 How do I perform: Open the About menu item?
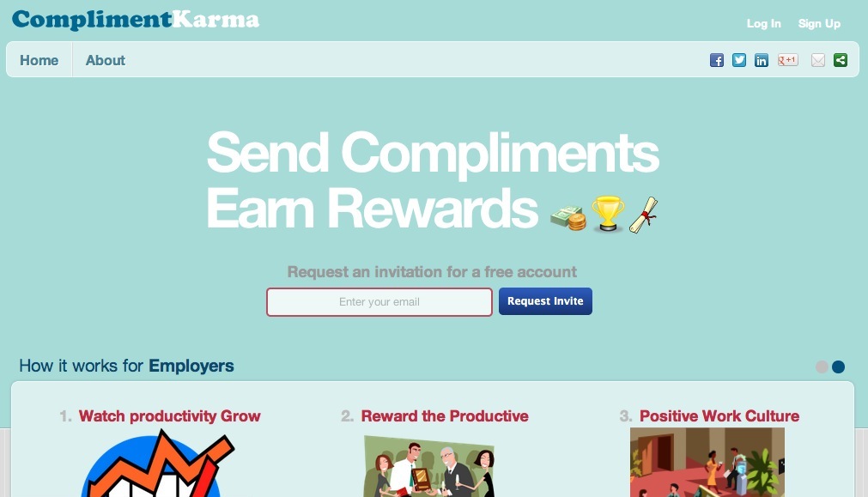[x=106, y=60]
